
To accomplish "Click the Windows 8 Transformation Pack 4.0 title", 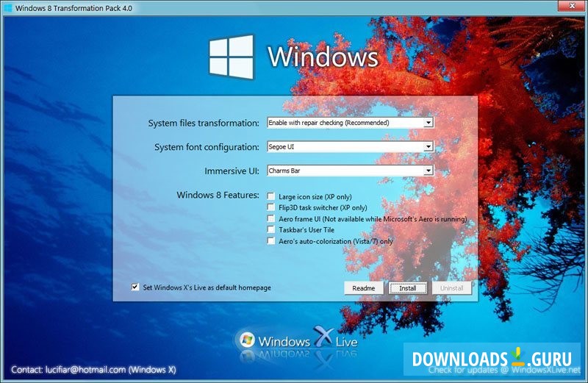I will point(74,8).
